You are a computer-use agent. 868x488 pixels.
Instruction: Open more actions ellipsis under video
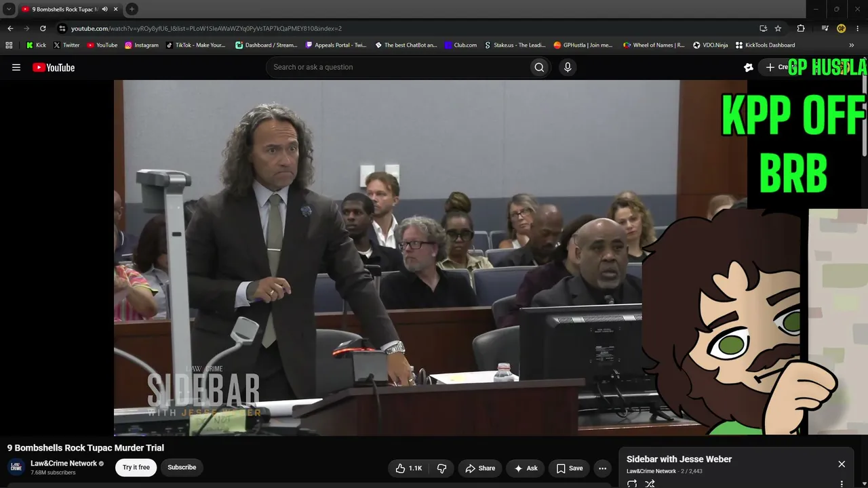point(602,468)
